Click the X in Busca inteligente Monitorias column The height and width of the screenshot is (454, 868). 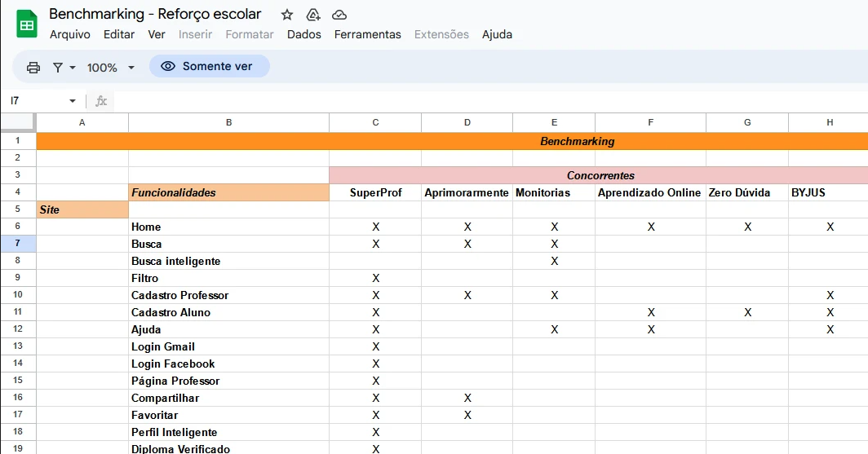click(554, 261)
